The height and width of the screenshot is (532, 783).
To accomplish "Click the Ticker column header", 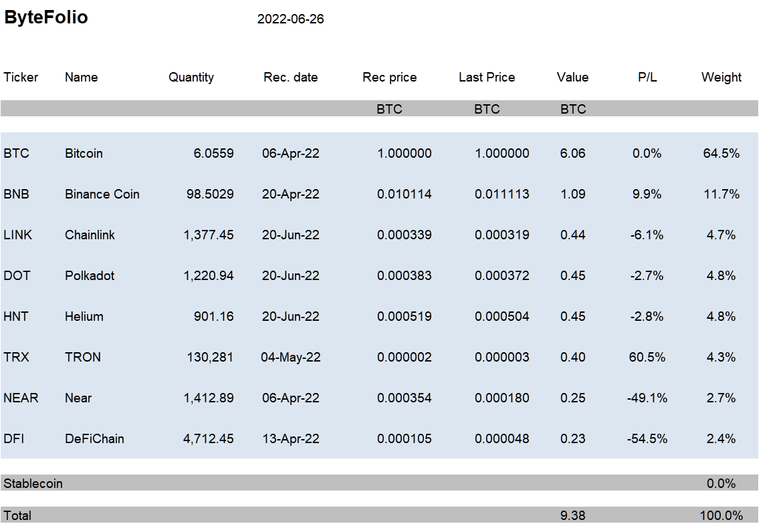I will tap(21, 78).
